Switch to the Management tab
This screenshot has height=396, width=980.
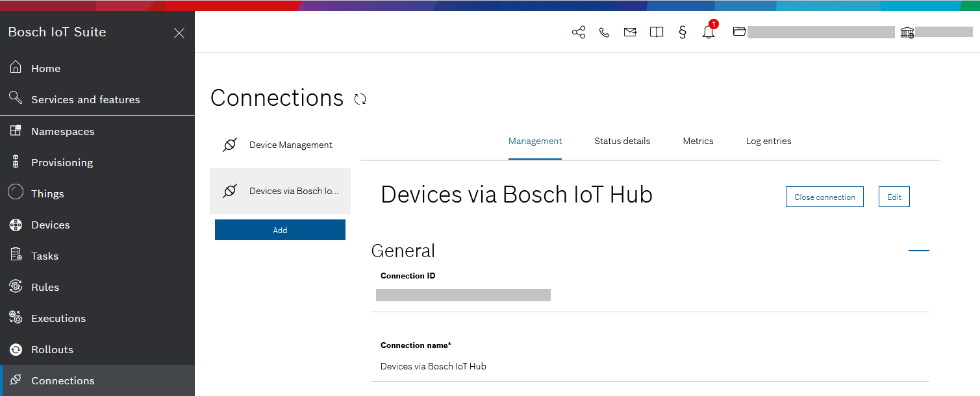pyautogui.click(x=535, y=141)
